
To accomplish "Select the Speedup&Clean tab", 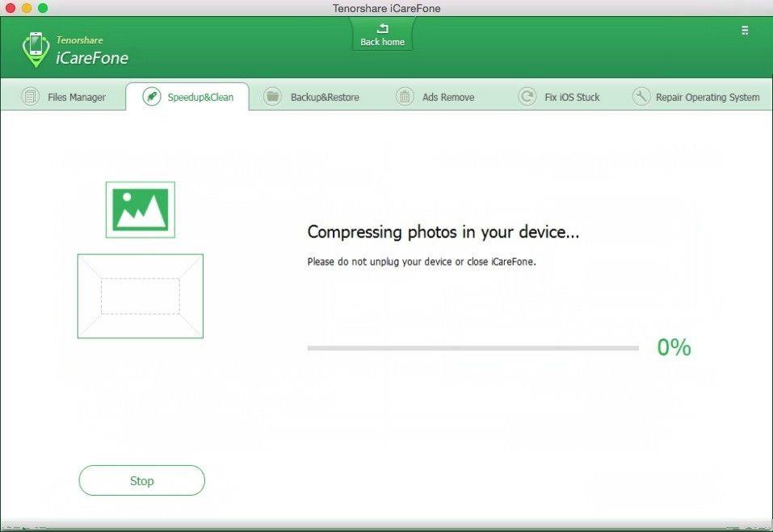I will [187, 97].
